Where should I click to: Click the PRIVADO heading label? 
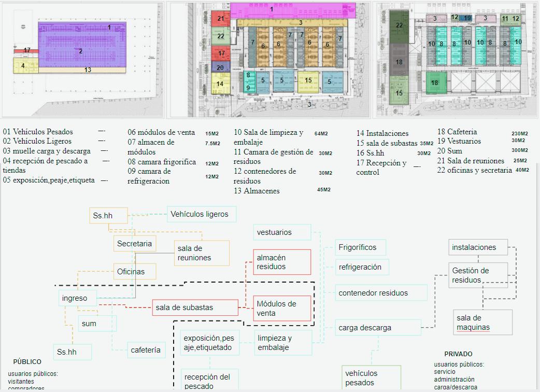pyautogui.click(x=458, y=354)
